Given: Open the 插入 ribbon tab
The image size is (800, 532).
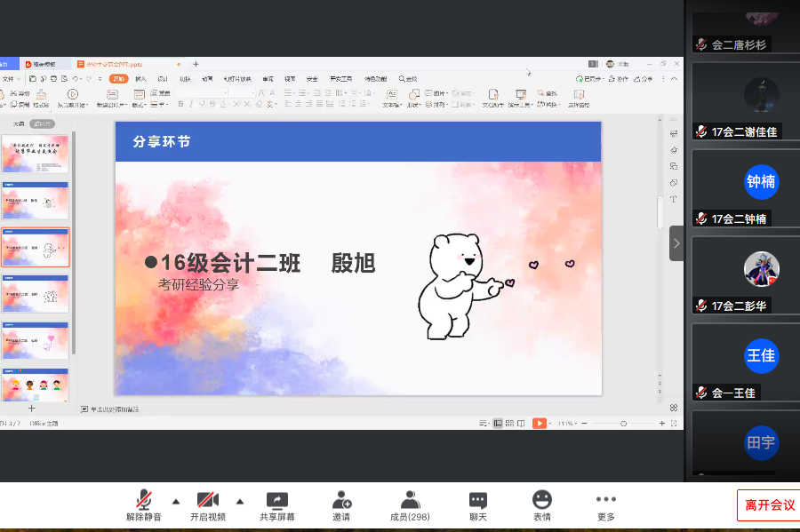Looking at the screenshot, I should click(140, 79).
